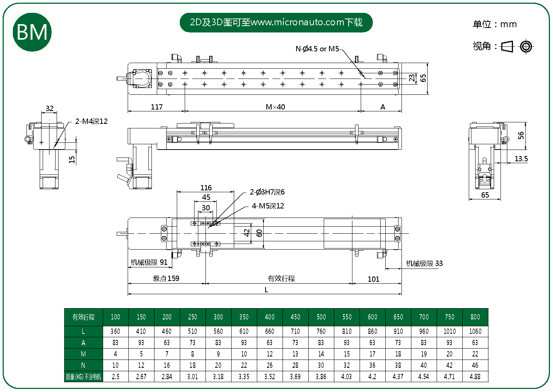Screen dimensions: 553x392
Task: Select the 4-M5深12 callout label
Action: (x=268, y=206)
